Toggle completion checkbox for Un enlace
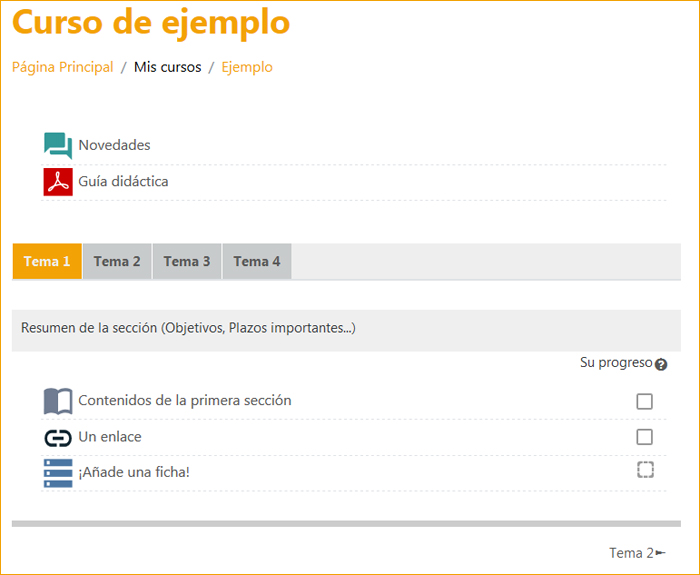This screenshot has height=575, width=700. pyautogui.click(x=645, y=437)
